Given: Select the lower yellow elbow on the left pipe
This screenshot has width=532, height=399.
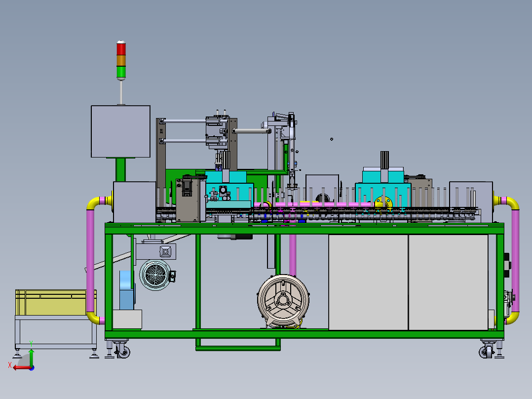Looking at the screenshot, I should pos(93,318).
